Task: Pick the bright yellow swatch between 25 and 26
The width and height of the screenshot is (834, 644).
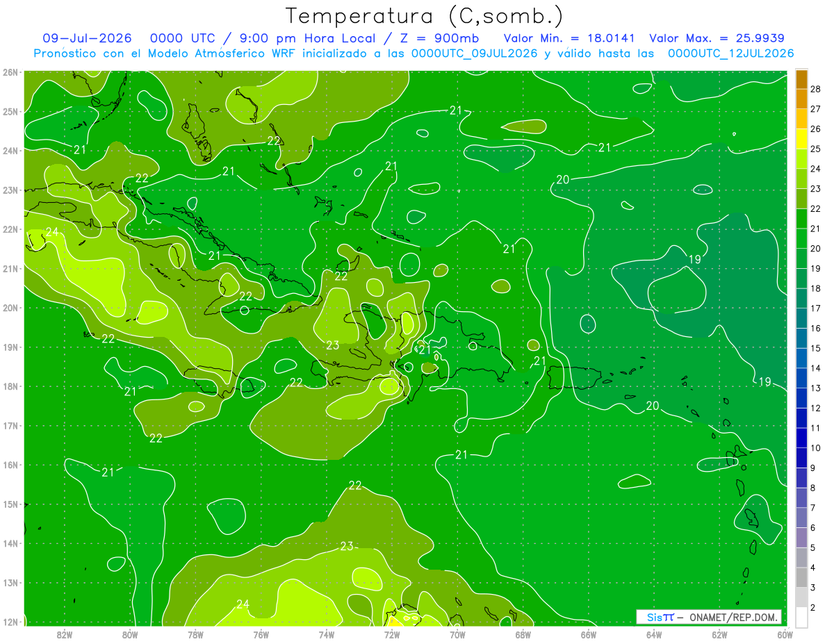Action: pyautogui.click(x=801, y=138)
